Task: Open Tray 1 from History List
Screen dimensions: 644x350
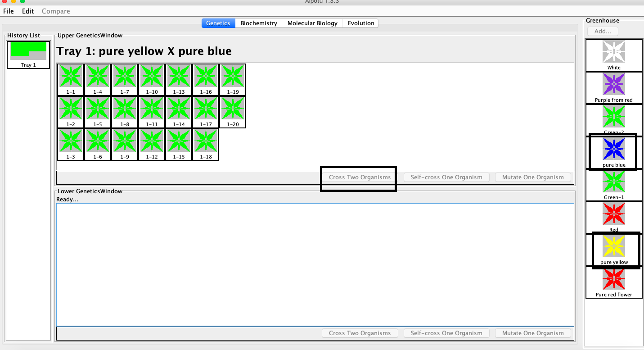Action: [28, 54]
